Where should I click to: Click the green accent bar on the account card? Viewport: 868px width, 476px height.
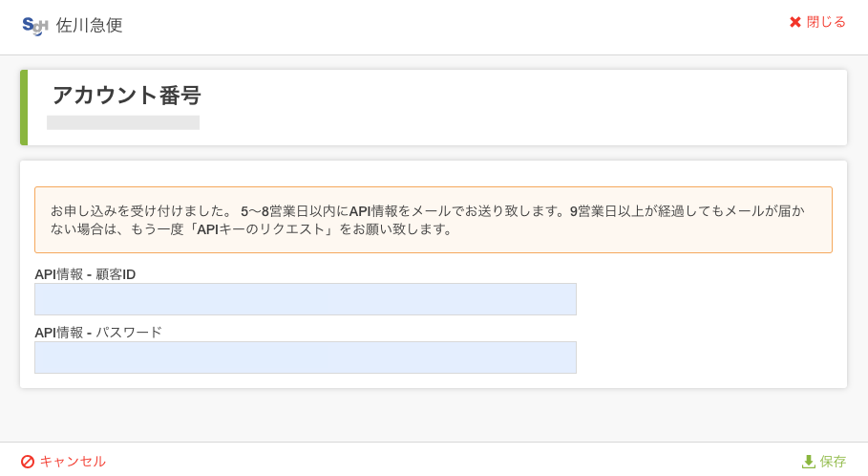tap(24, 107)
